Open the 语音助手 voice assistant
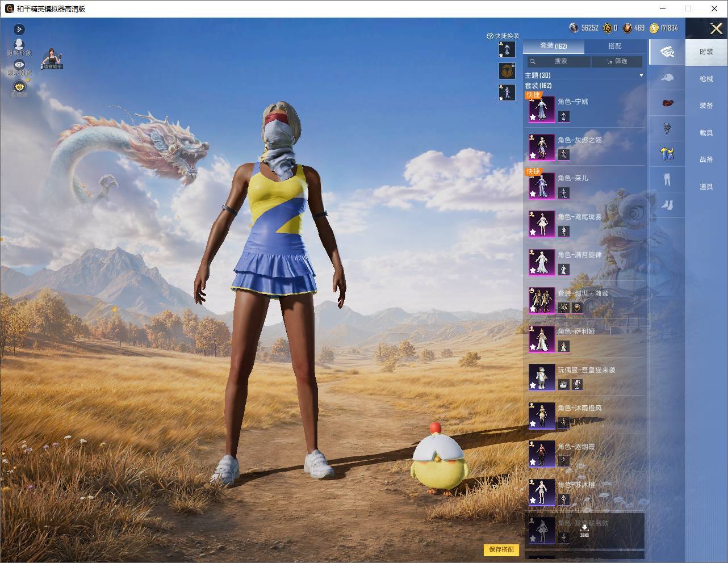The width and height of the screenshot is (728, 563). pos(52,58)
